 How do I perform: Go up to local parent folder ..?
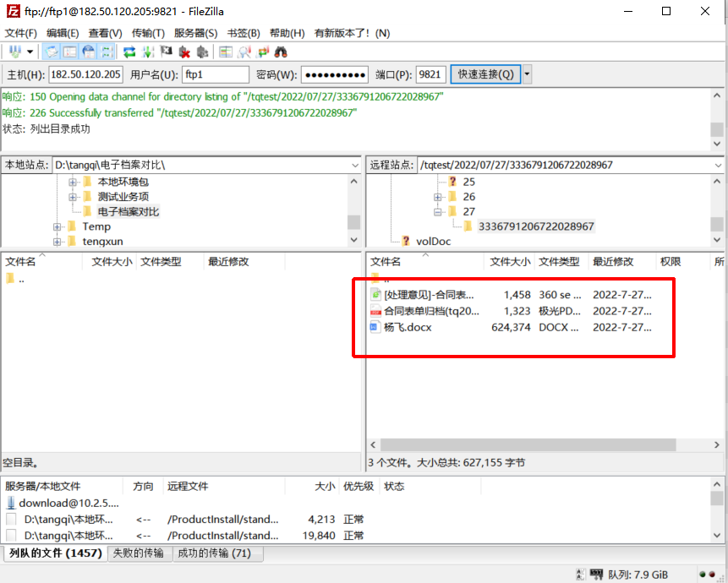[x=15, y=279]
